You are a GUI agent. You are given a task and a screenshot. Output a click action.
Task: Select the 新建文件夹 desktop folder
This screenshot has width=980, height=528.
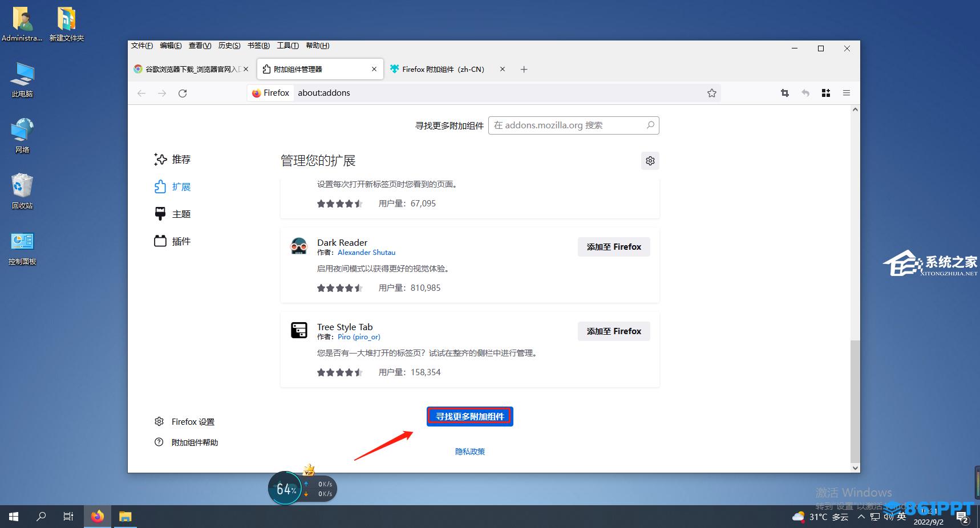coord(67,24)
